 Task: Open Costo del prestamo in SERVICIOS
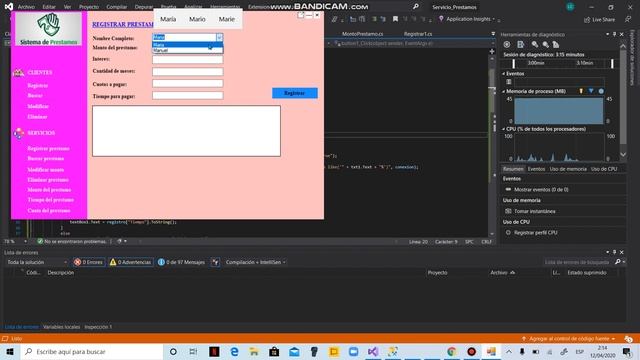coord(49,211)
